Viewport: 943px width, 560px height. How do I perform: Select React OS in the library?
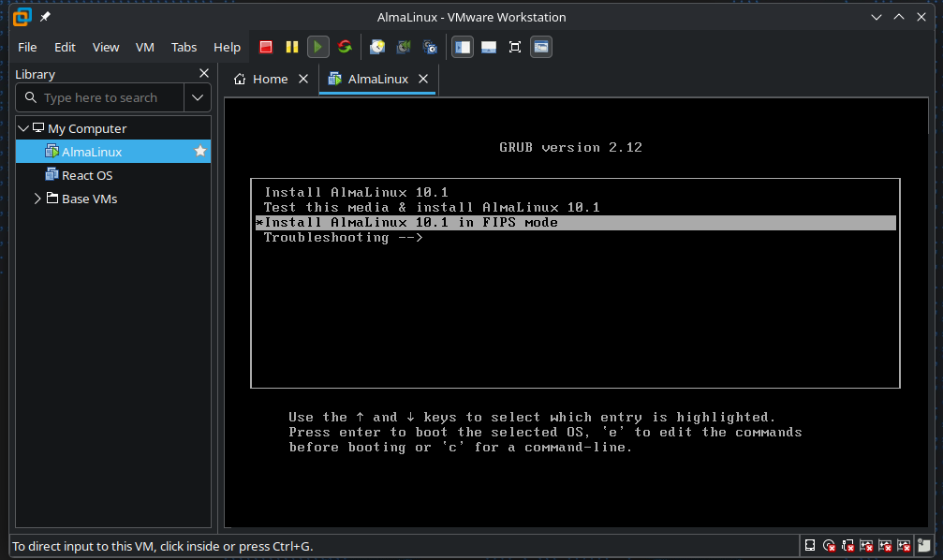coord(86,175)
